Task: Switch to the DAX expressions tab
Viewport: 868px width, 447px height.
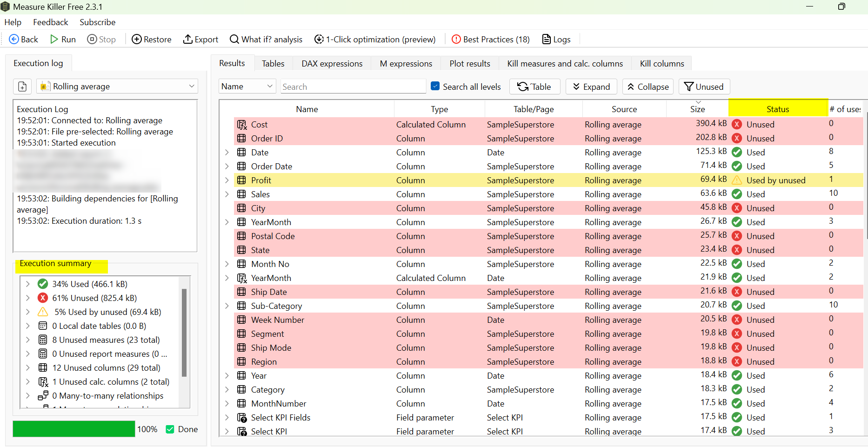Action: 332,64
